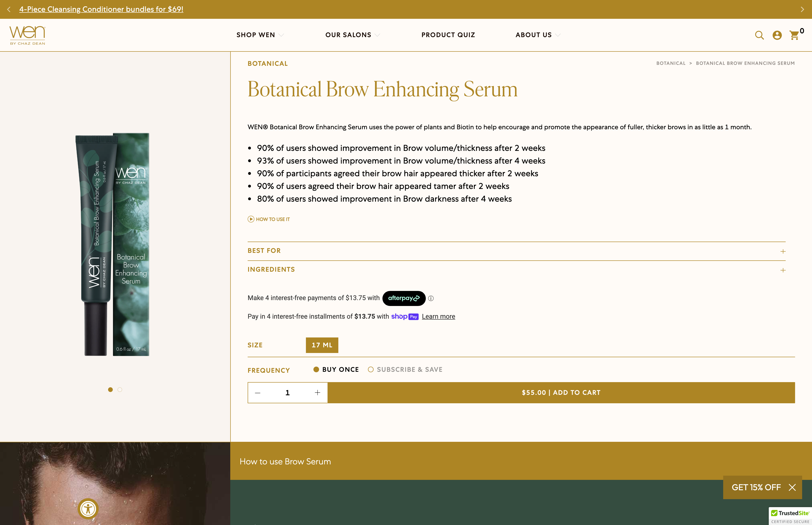The height and width of the screenshot is (525, 812).
Task: Click the Afterpay info icon
Action: 431,298
